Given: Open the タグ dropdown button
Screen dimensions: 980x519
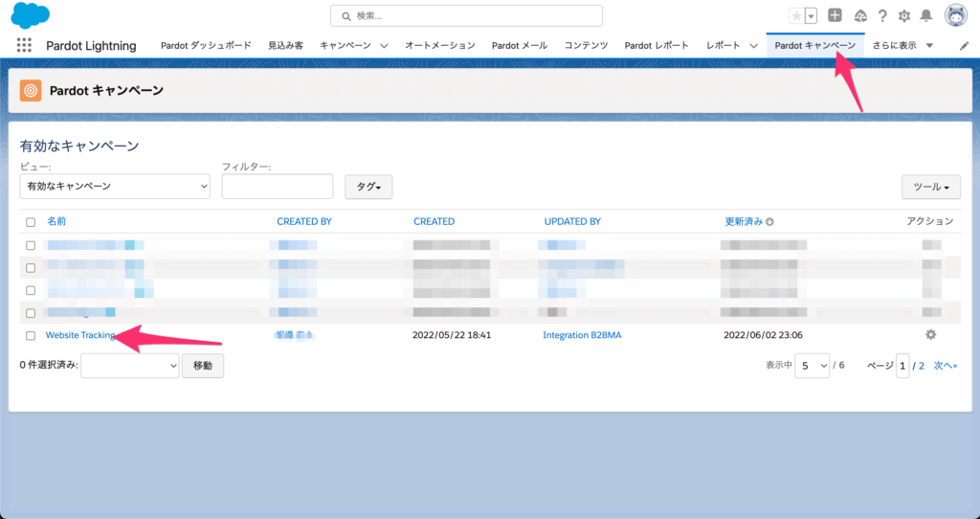Looking at the screenshot, I should 368,187.
